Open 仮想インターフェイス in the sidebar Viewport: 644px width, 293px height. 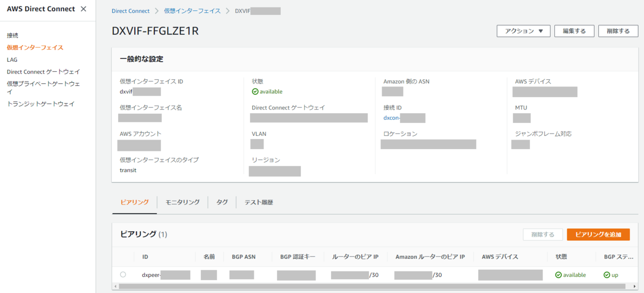[x=35, y=48]
